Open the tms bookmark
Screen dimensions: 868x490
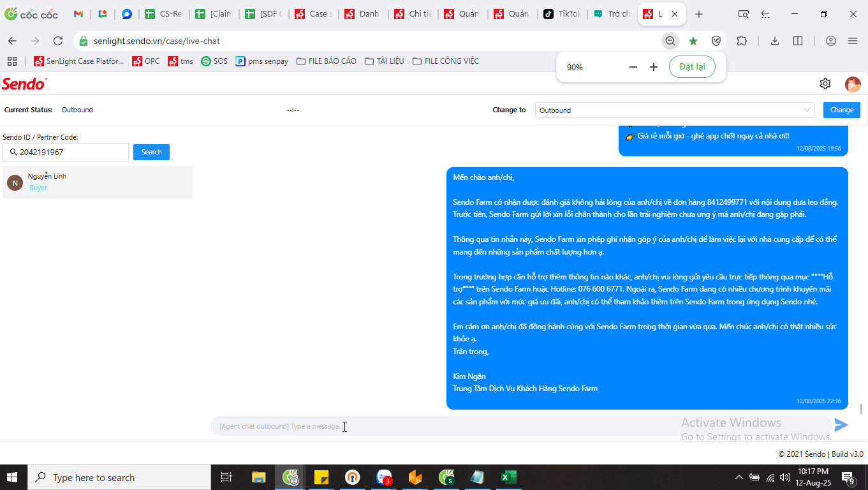[180, 61]
